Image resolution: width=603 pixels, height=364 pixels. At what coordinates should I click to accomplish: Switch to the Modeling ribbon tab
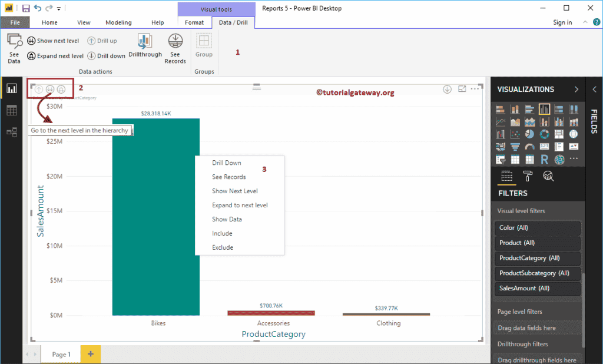coord(118,22)
